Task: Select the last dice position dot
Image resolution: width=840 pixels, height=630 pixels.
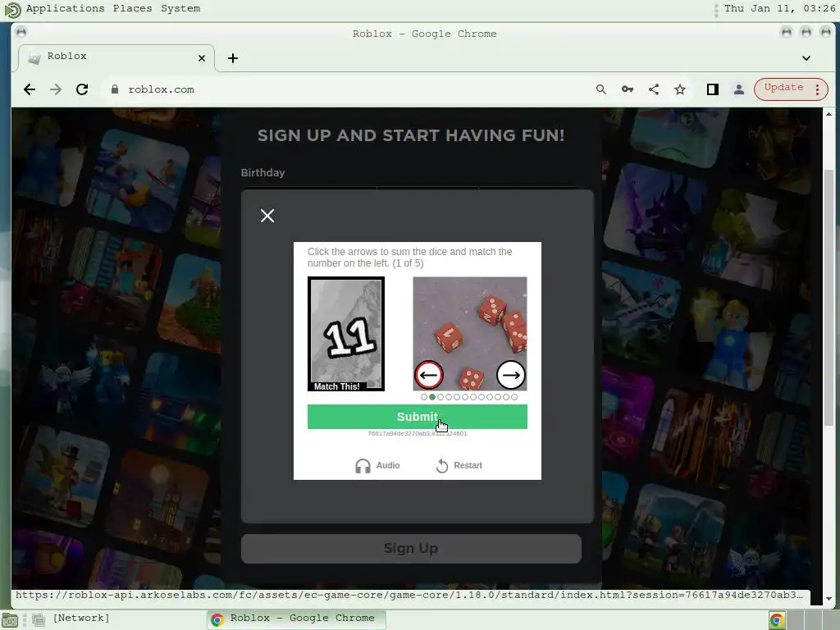Action: click(514, 397)
